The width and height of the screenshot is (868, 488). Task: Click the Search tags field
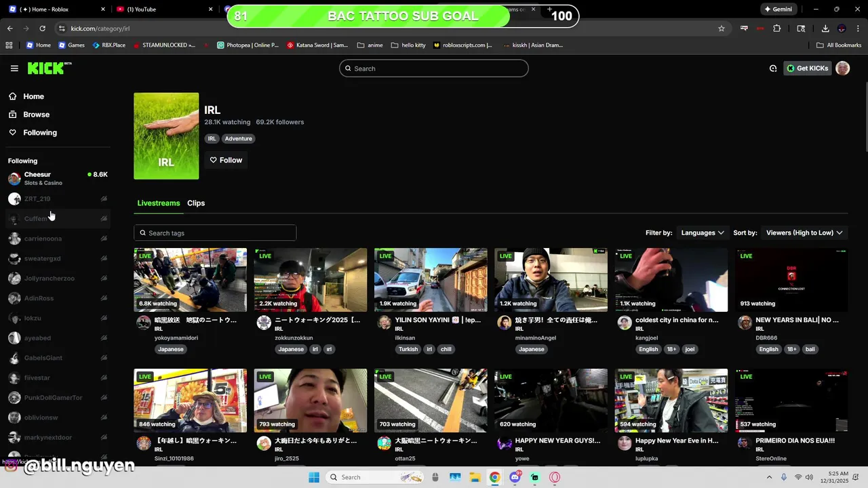[215, 233]
